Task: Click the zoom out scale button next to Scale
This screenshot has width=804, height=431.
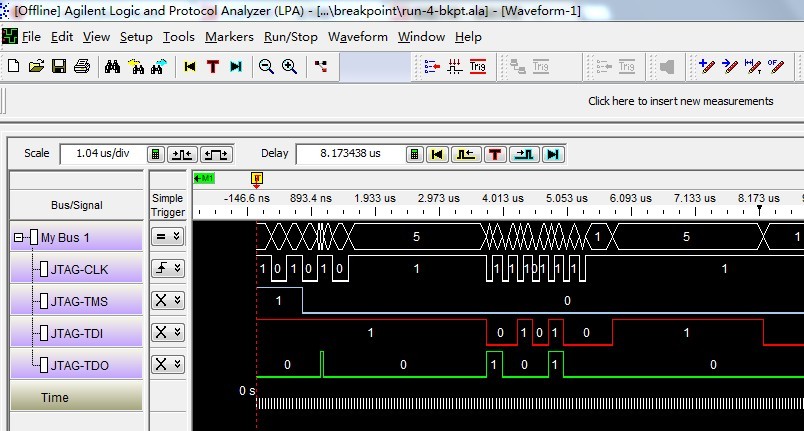Action: click(x=216, y=154)
